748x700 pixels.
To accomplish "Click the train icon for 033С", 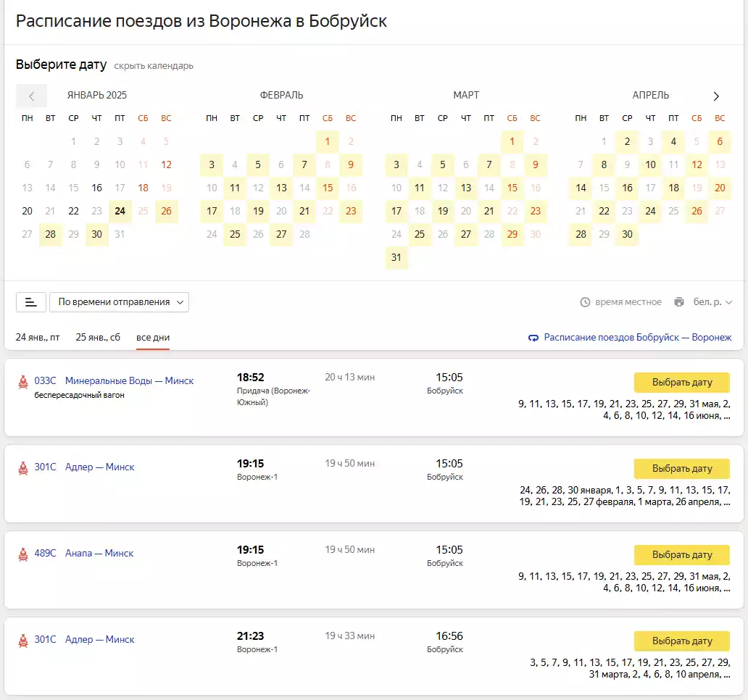I will (23, 381).
